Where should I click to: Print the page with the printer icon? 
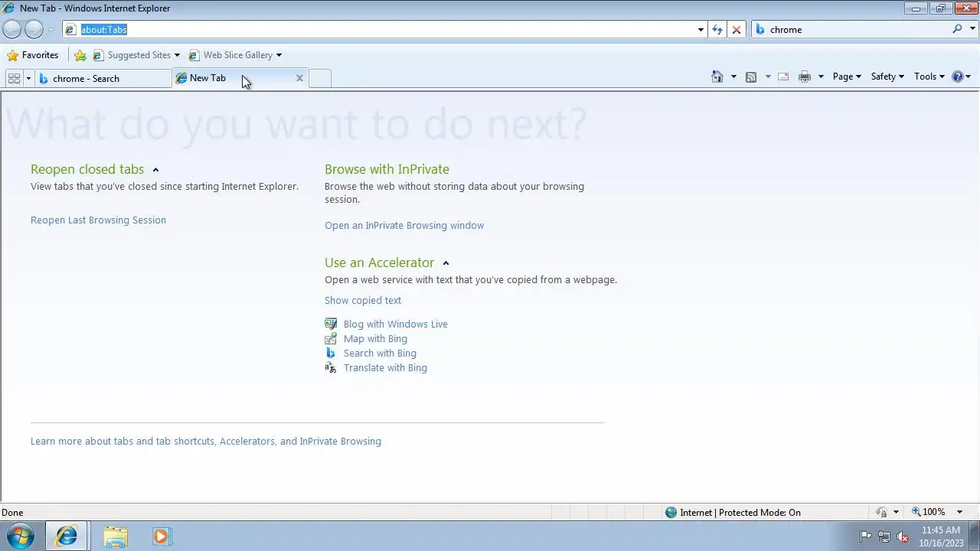(x=805, y=77)
